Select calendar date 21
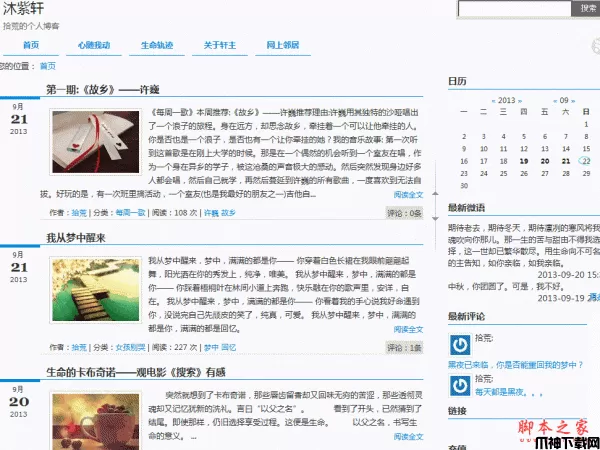Viewport: 600px width, 450px height. pos(566,161)
